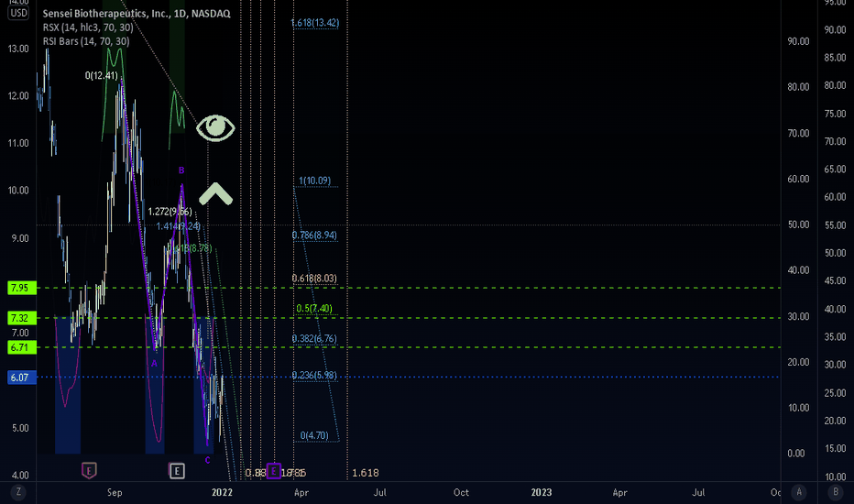Viewport: 854px width, 504px height.
Task: Click Fibonacci level 0.236(5.98)
Action: click(314, 376)
